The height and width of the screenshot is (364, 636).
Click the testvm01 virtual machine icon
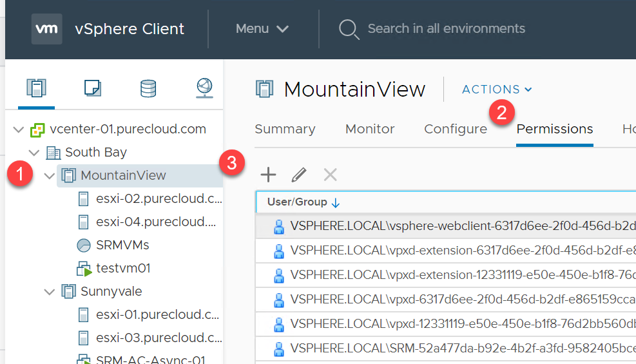point(84,269)
